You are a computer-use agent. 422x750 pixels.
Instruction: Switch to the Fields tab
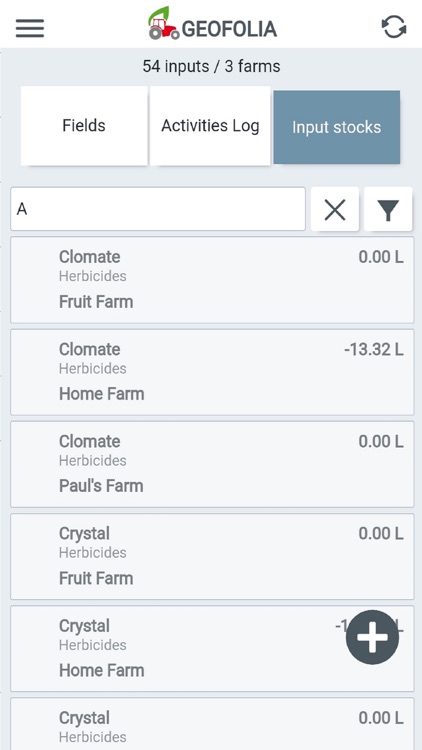tap(84, 126)
